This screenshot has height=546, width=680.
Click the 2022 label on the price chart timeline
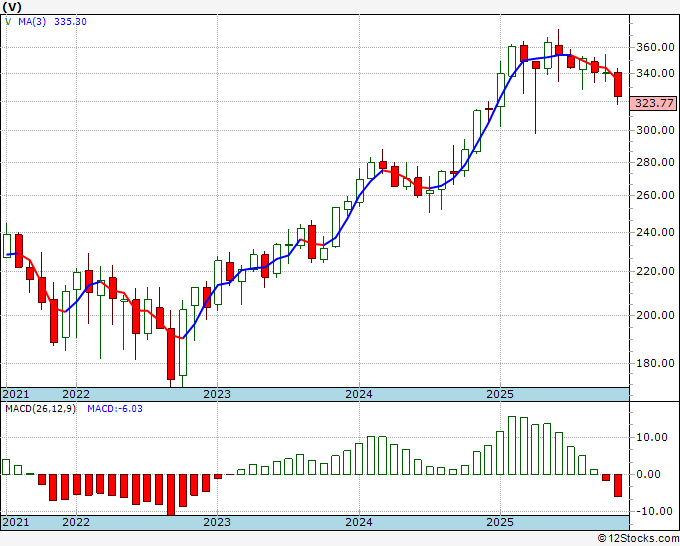tap(76, 394)
